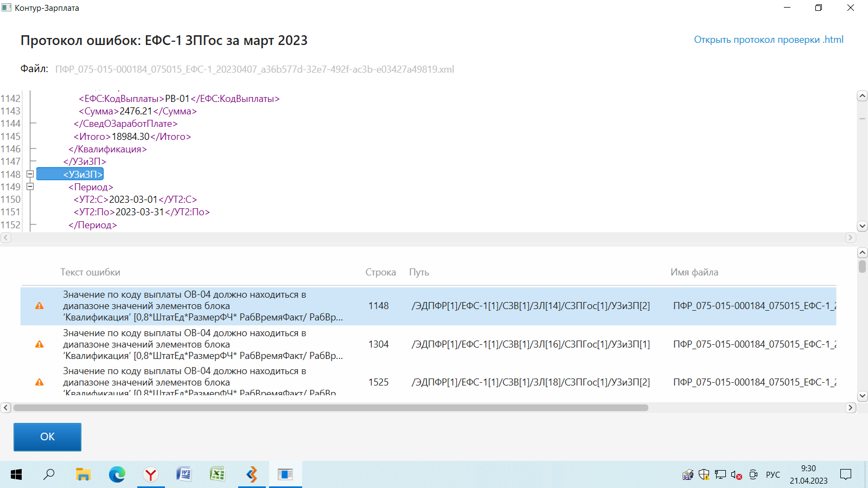Screen dimensions: 868x488
Task: Click error list horizontal scroll left arrow
Action: [5, 408]
